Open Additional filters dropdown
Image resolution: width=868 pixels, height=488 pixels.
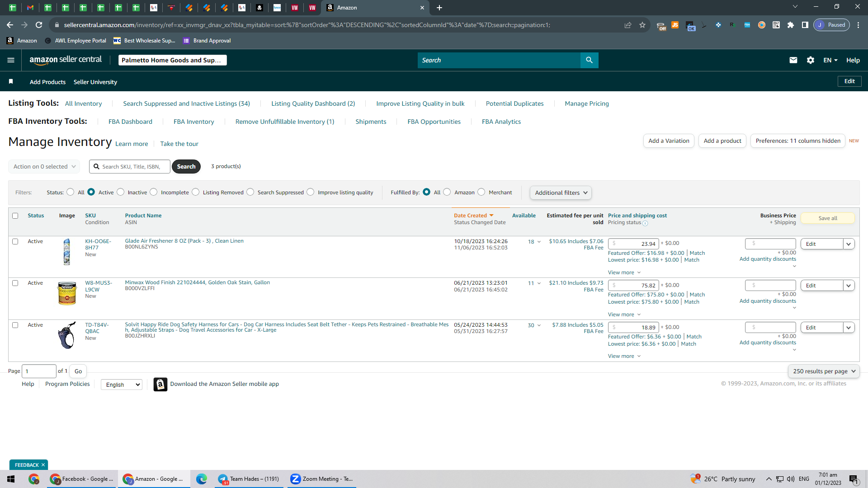click(561, 192)
